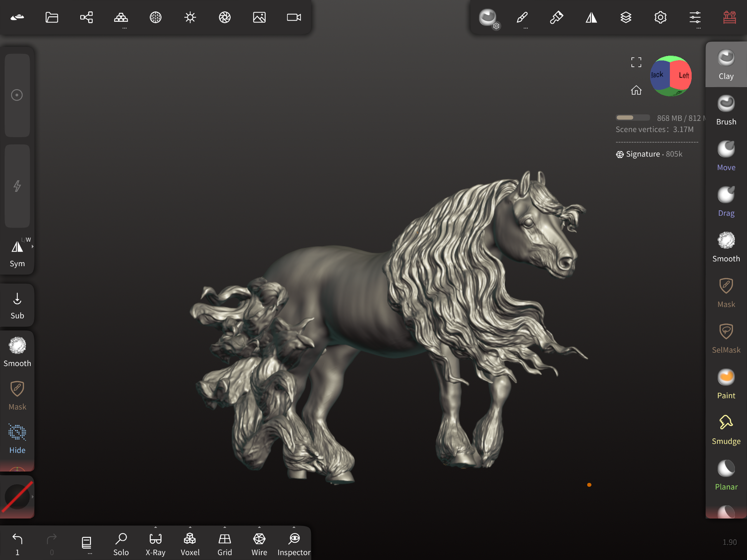Choose the Planar tool
Image resolution: width=747 pixels, height=560 pixels.
pyautogui.click(x=726, y=475)
